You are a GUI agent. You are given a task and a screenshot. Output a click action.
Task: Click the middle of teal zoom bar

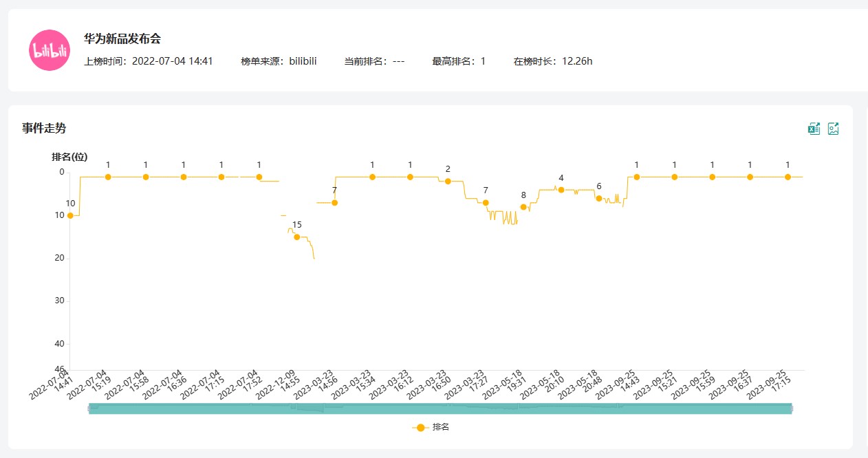[440, 408]
